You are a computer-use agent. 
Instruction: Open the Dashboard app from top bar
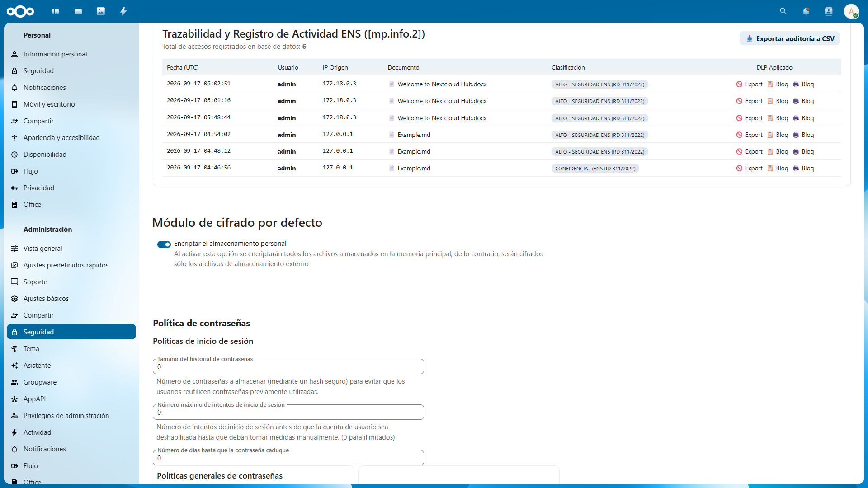click(56, 11)
